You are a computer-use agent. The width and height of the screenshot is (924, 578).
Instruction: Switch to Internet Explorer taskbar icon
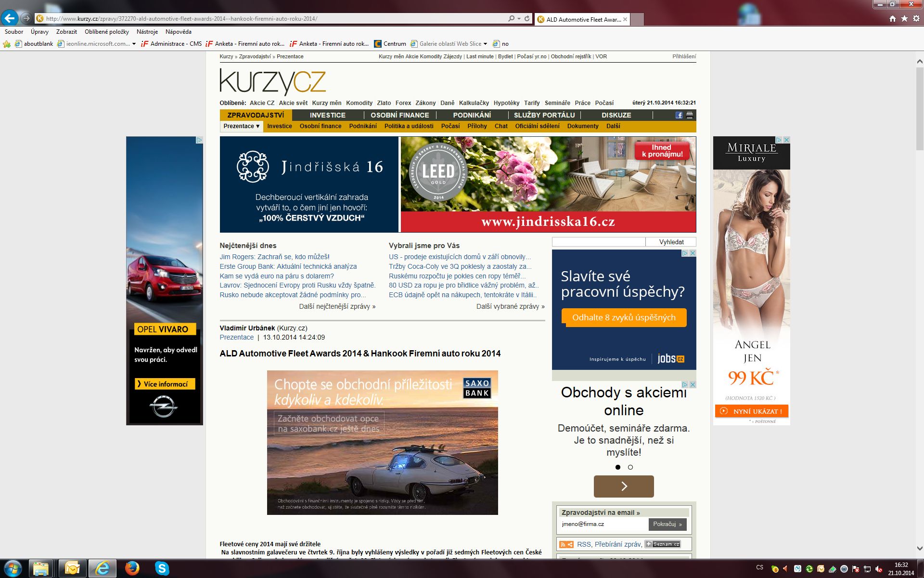pos(103,569)
